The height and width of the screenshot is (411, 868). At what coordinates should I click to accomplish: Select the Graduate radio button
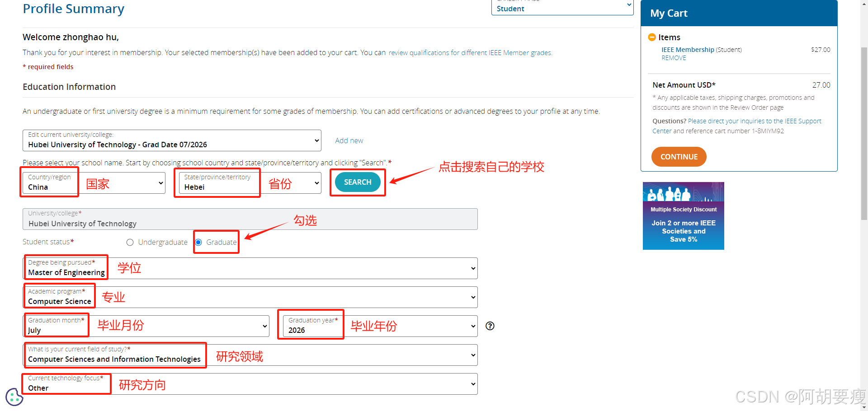(198, 243)
